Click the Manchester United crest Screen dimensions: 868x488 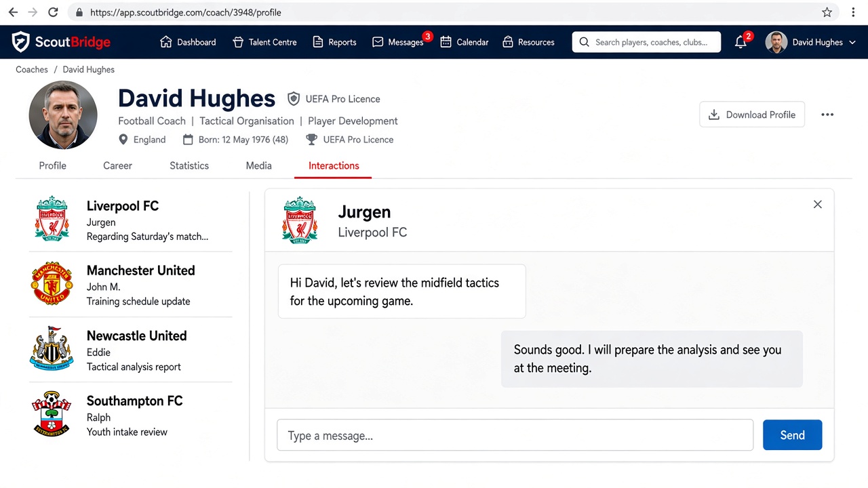point(52,284)
